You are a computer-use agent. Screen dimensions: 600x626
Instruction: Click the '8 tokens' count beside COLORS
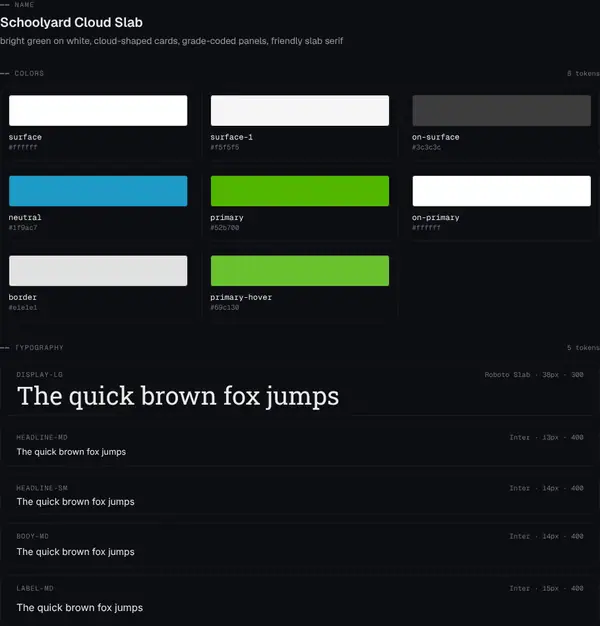(583, 73)
